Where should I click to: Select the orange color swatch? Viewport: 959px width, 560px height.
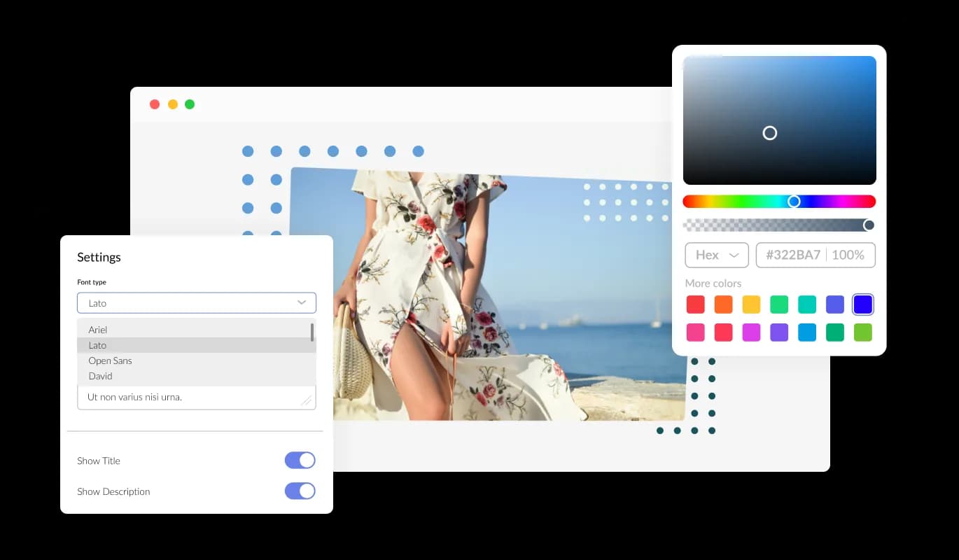723,304
